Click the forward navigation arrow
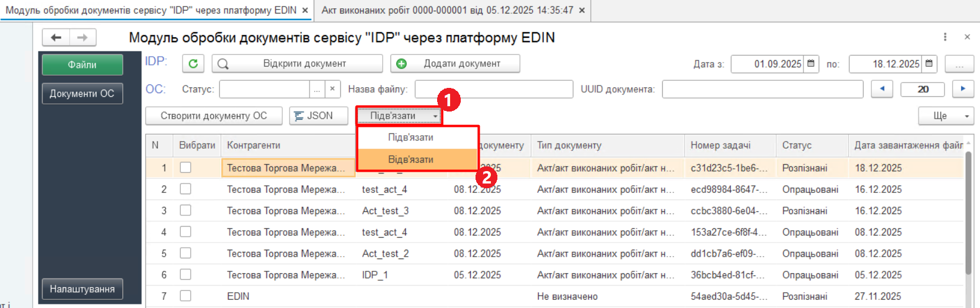 83,38
